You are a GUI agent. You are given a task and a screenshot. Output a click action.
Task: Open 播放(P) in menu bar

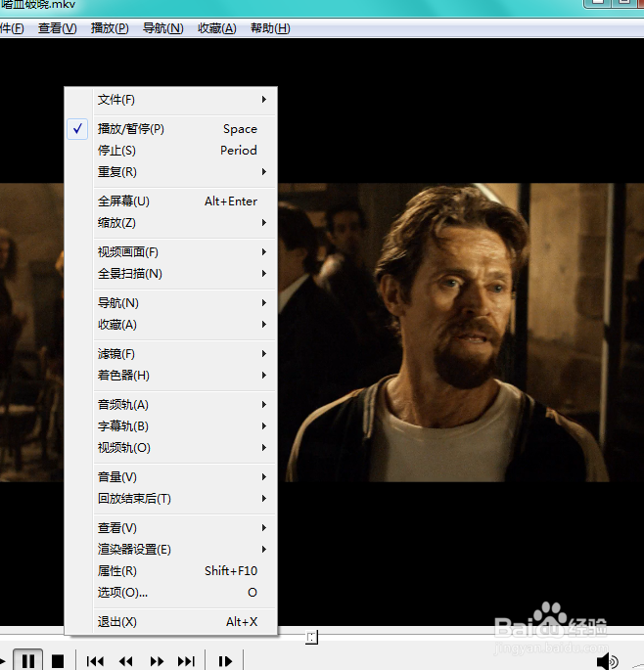pyautogui.click(x=110, y=28)
